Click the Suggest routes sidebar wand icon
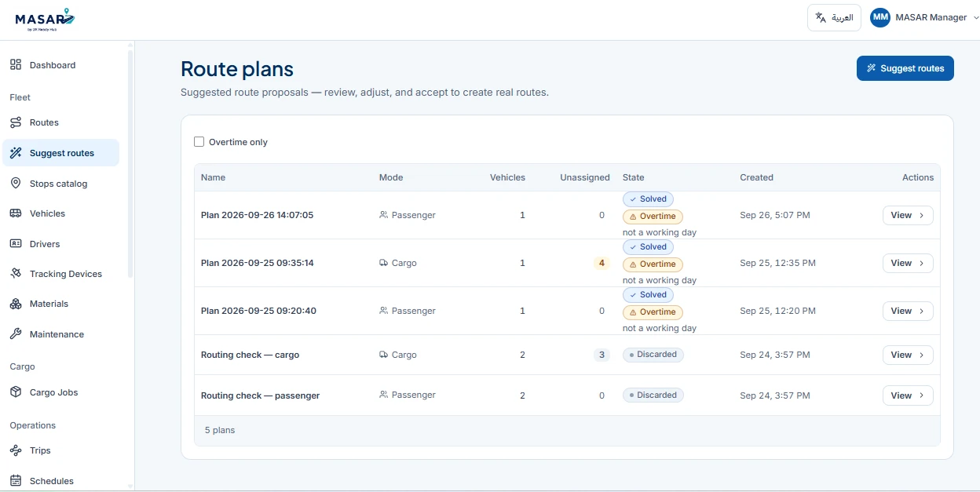980x492 pixels. pyautogui.click(x=16, y=153)
